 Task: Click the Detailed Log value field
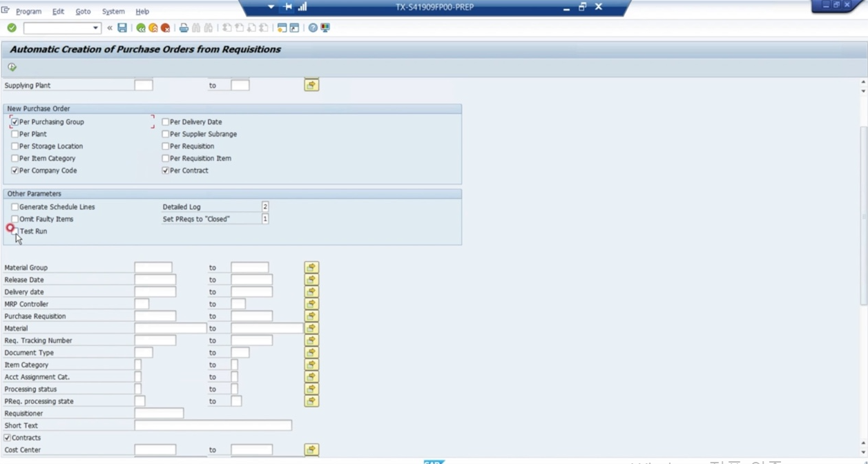point(265,206)
